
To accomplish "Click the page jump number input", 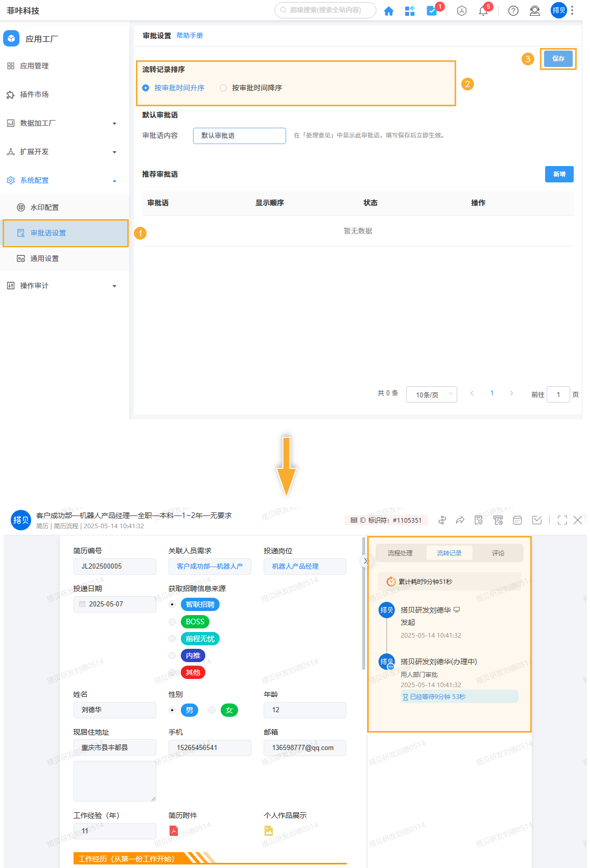I will click(558, 394).
